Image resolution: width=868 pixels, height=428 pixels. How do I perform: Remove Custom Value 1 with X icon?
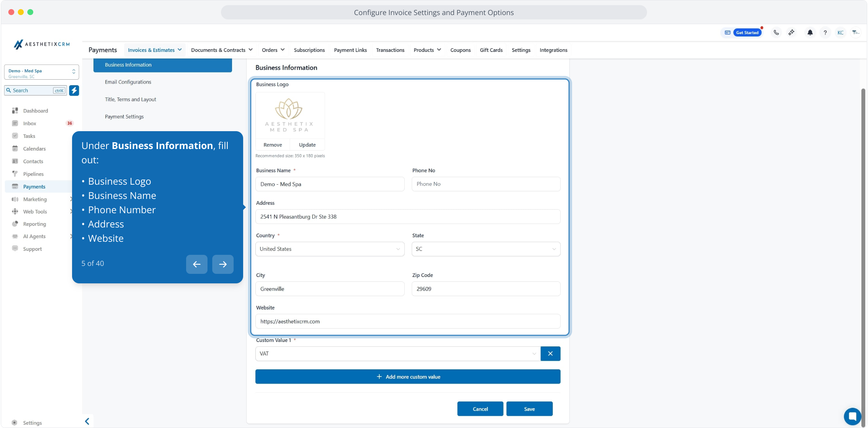(550, 353)
